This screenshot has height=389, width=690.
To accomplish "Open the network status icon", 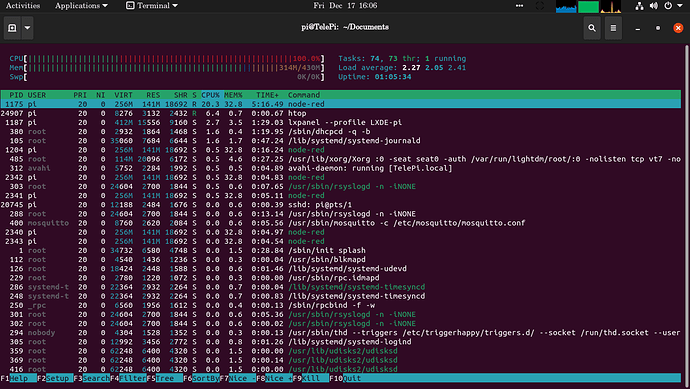I will click(x=639, y=6).
